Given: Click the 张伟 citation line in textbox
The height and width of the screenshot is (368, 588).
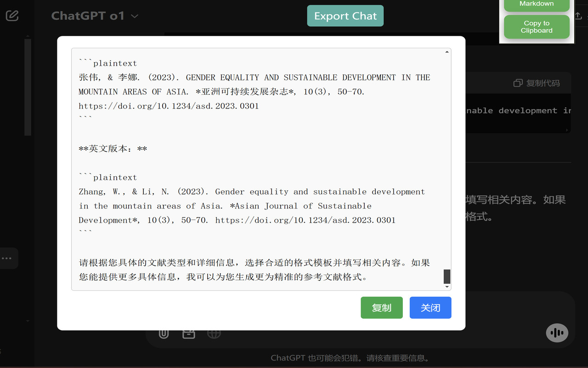Looking at the screenshot, I should pos(254,77).
